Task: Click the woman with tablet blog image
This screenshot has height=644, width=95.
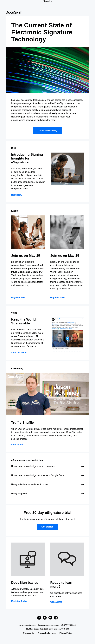Action: pos(67,169)
